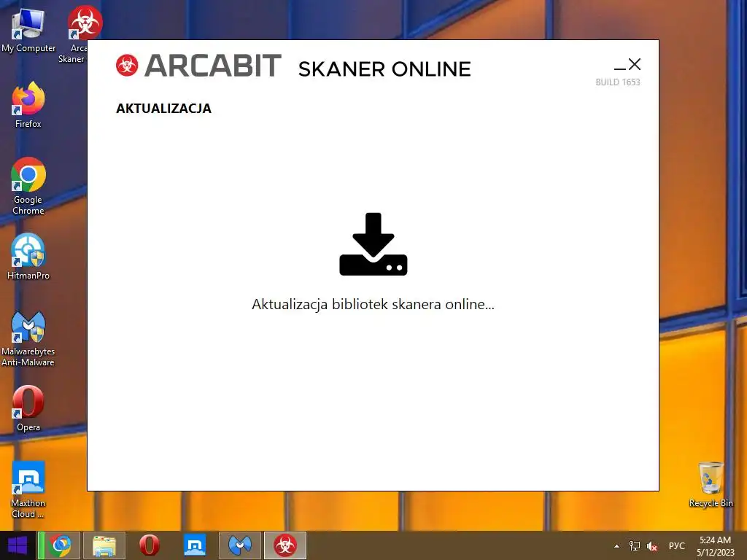Launch Opera from the desktop
Screen dimensions: 747x560
(x=28, y=408)
